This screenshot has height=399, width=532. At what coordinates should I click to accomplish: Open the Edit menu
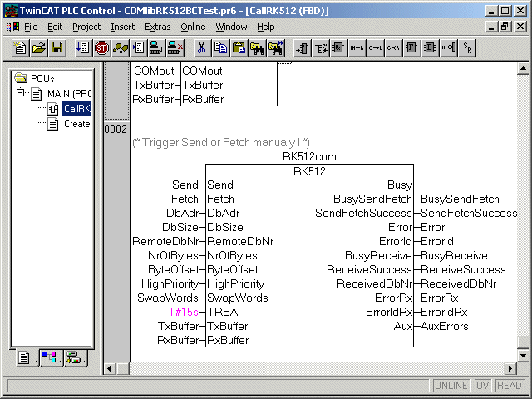click(x=55, y=27)
